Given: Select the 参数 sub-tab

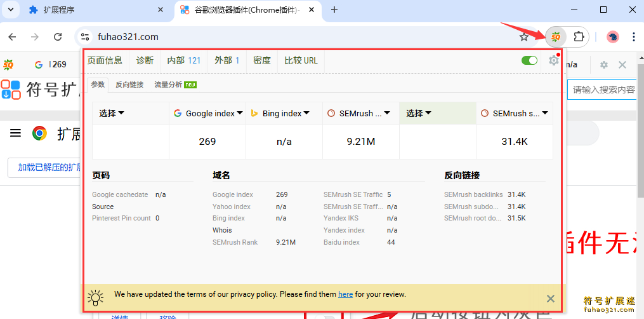Looking at the screenshot, I should pyautogui.click(x=98, y=85).
